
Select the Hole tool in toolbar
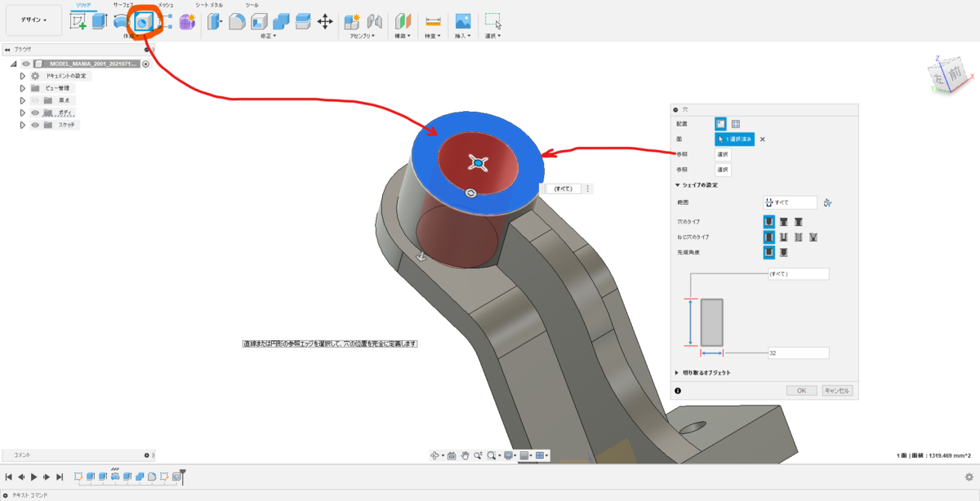pyautogui.click(x=143, y=22)
